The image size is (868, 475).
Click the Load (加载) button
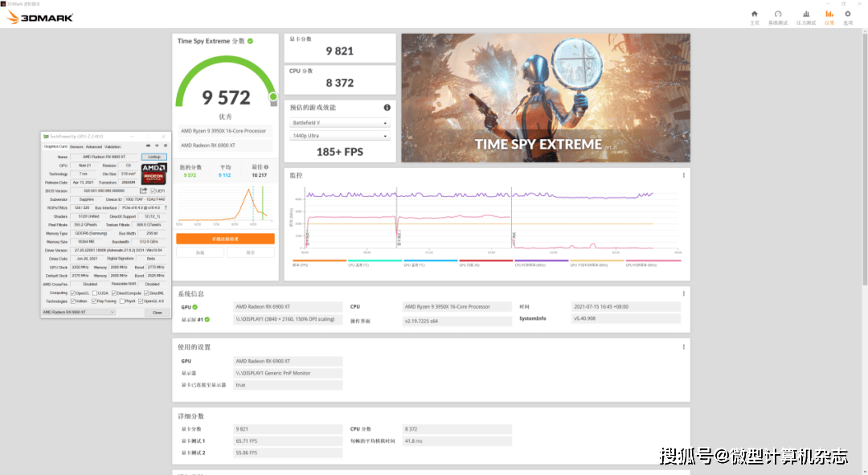coord(200,252)
